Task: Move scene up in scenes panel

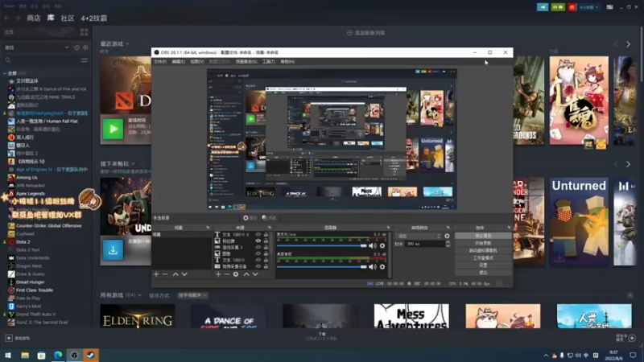Action: 175,274
